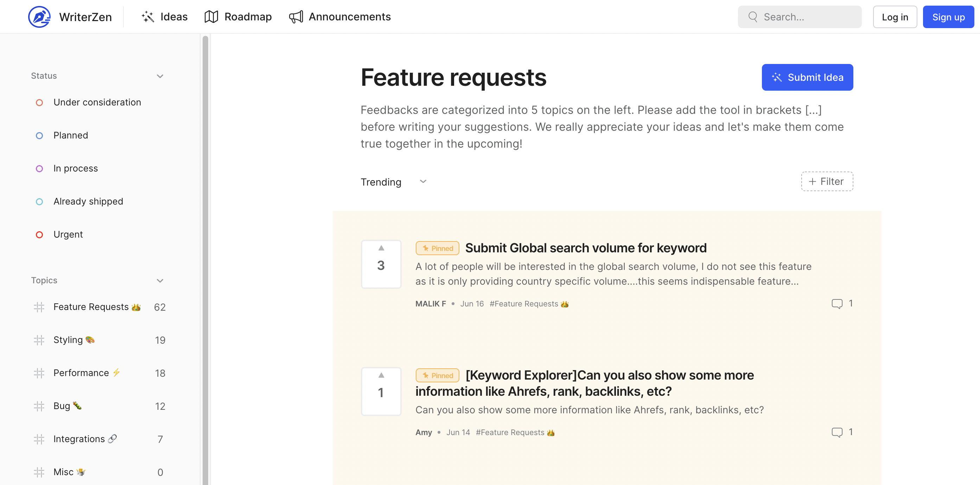Upvote the Keyword Explorer Ahrefs idea

tap(381, 376)
